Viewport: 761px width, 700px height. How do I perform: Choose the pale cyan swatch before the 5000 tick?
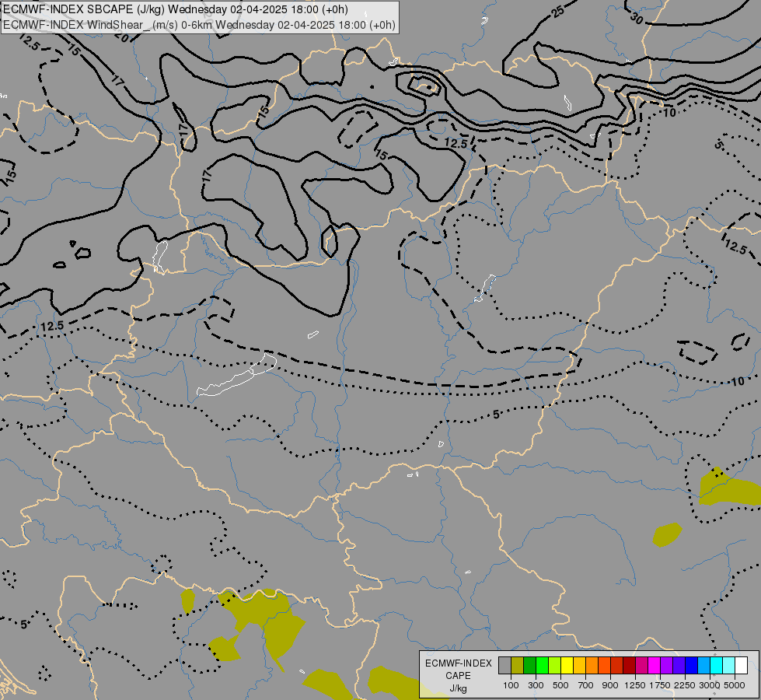[729, 665]
